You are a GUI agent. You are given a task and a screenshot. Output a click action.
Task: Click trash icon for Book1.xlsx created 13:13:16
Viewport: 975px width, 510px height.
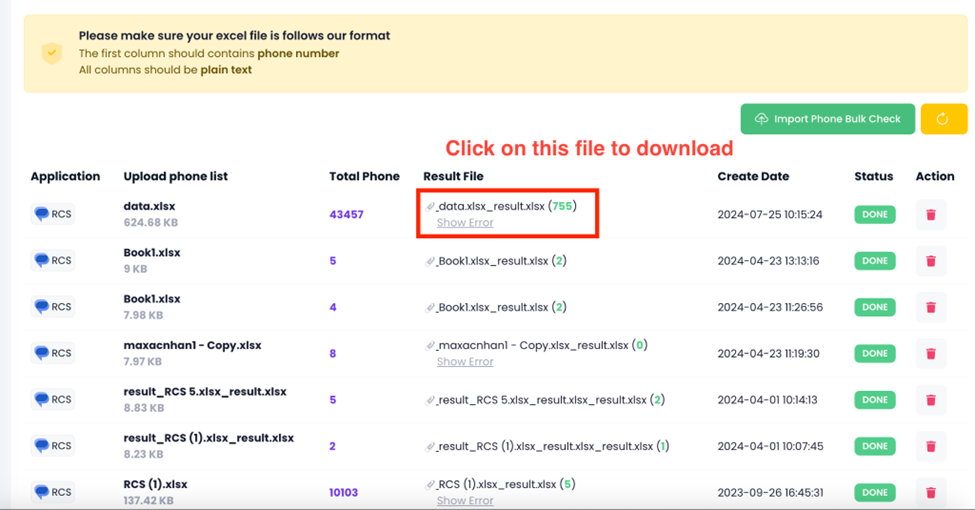click(931, 261)
